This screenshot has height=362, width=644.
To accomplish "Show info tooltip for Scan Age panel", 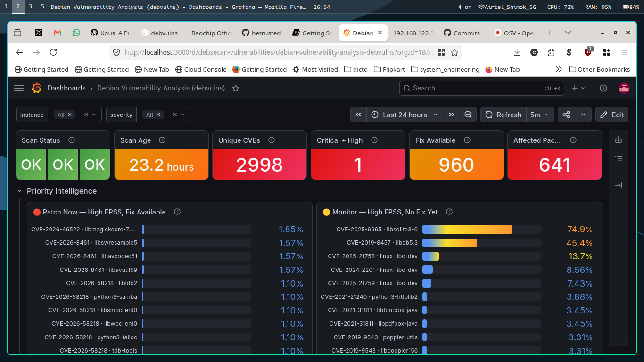I will click(x=162, y=140).
